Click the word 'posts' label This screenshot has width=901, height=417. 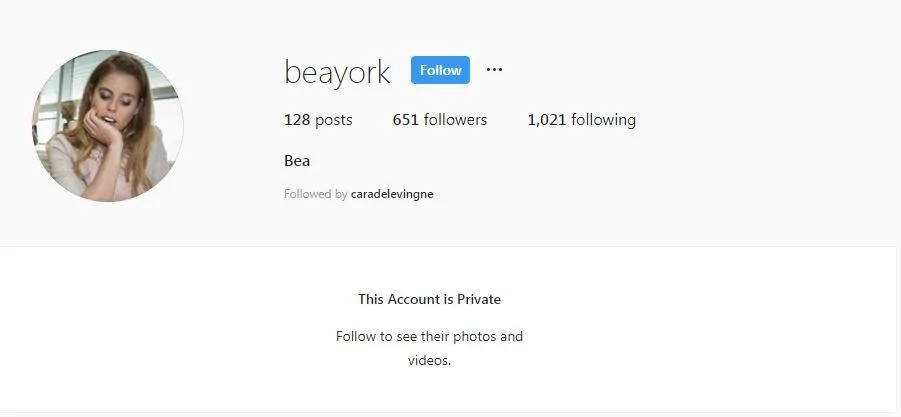(334, 121)
